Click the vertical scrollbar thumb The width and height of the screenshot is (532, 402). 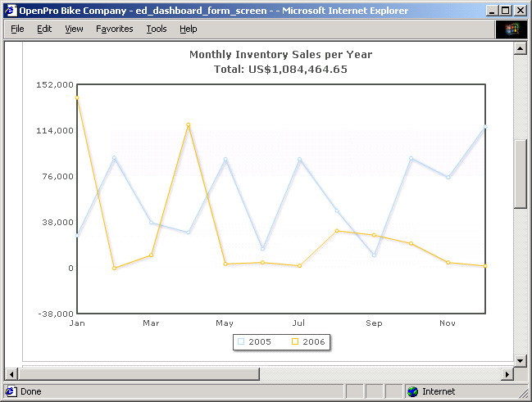point(519,174)
